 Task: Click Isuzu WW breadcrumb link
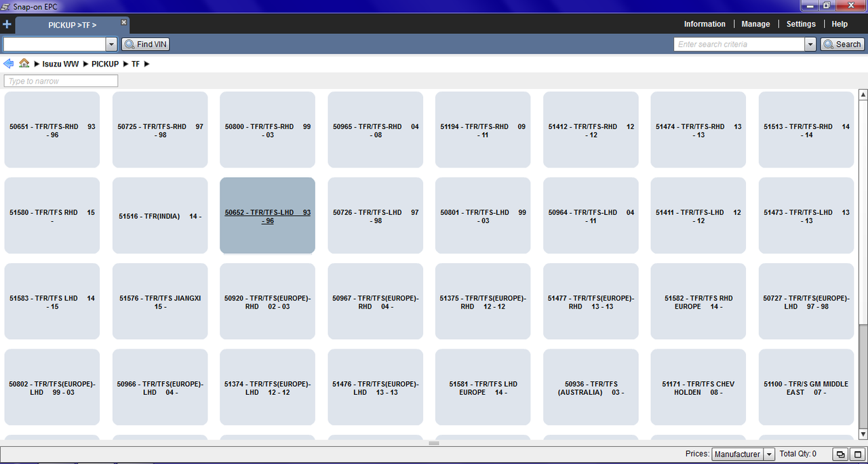pyautogui.click(x=60, y=64)
